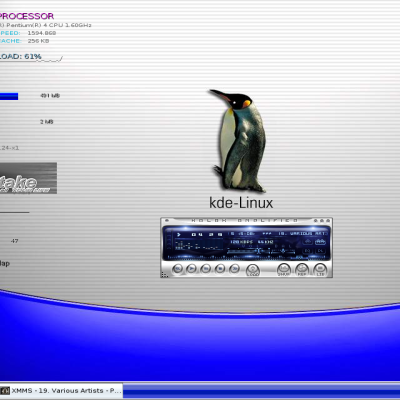The image size is (400, 400).
Task: Click the upper-right display toggle above PL
Action: click(x=320, y=242)
